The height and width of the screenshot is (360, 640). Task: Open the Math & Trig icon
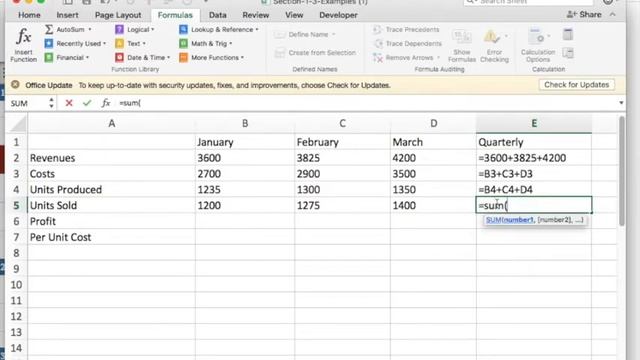click(183, 43)
